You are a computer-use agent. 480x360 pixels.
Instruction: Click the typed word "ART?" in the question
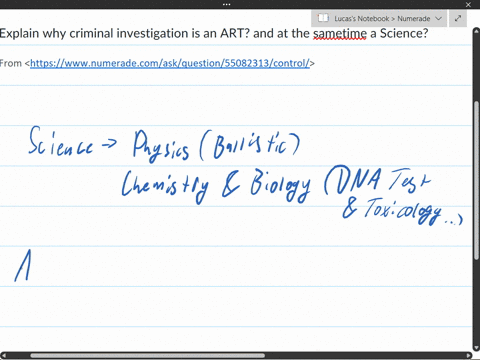pyautogui.click(x=235, y=33)
